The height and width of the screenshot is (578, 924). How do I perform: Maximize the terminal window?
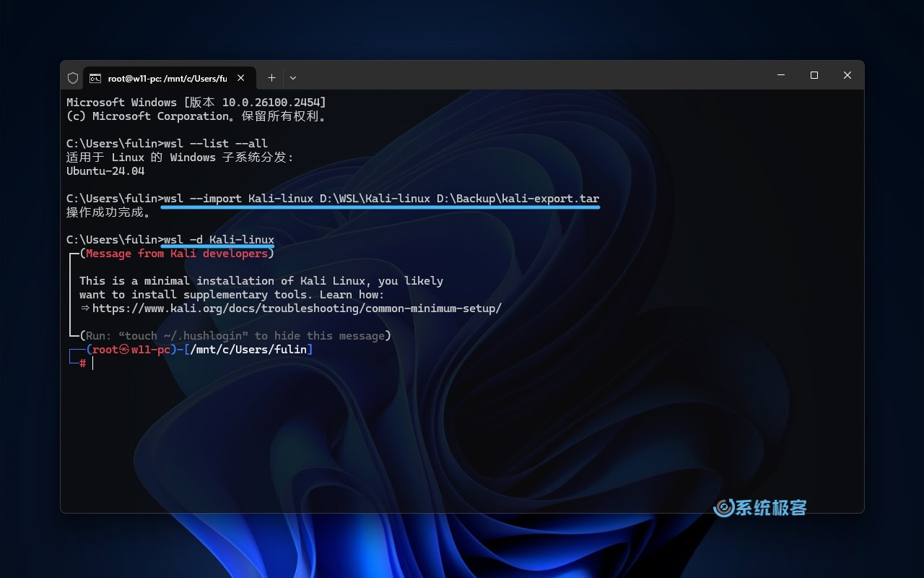[x=814, y=75]
